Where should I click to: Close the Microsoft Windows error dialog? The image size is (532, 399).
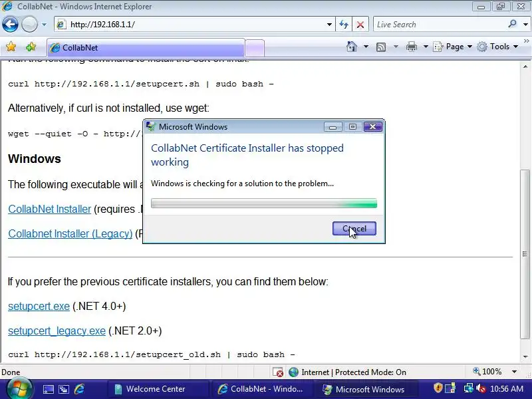coord(372,127)
